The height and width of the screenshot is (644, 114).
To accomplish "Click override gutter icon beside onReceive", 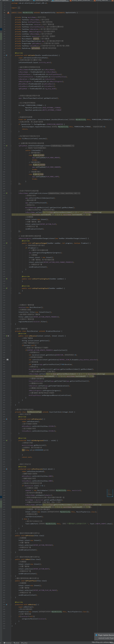I will pyautogui.click(x=7, y=336).
